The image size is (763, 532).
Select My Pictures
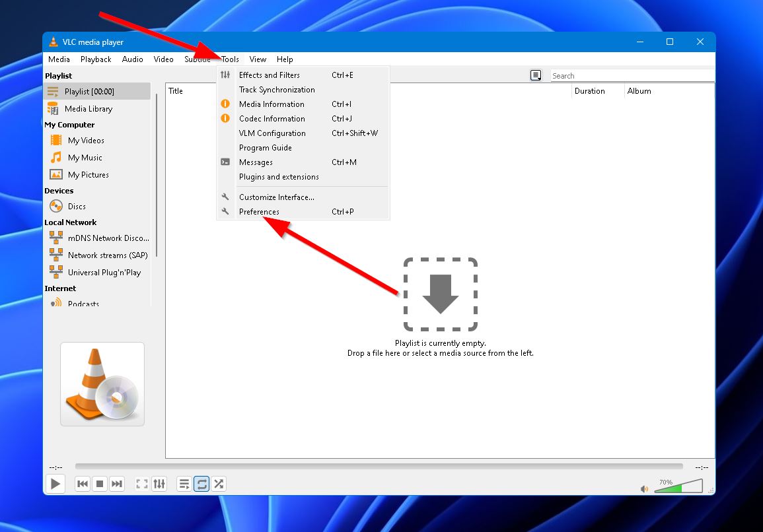97,174
